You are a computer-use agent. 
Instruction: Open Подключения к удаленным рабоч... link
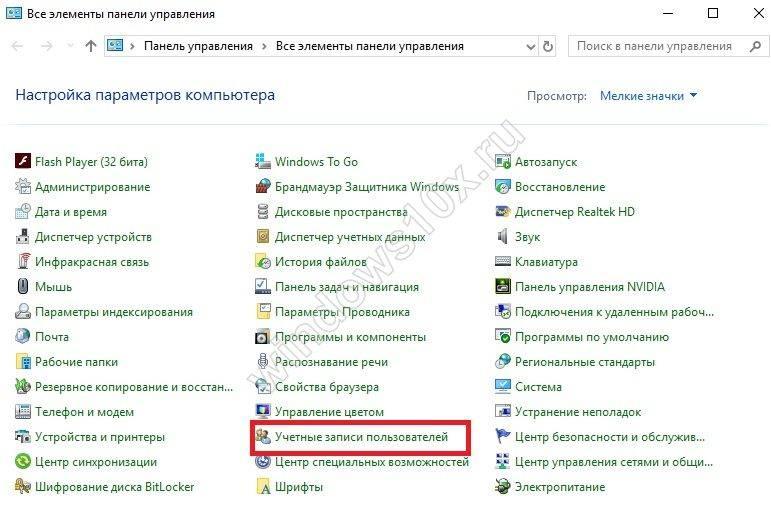pyautogui.click(x=614, y=312)
